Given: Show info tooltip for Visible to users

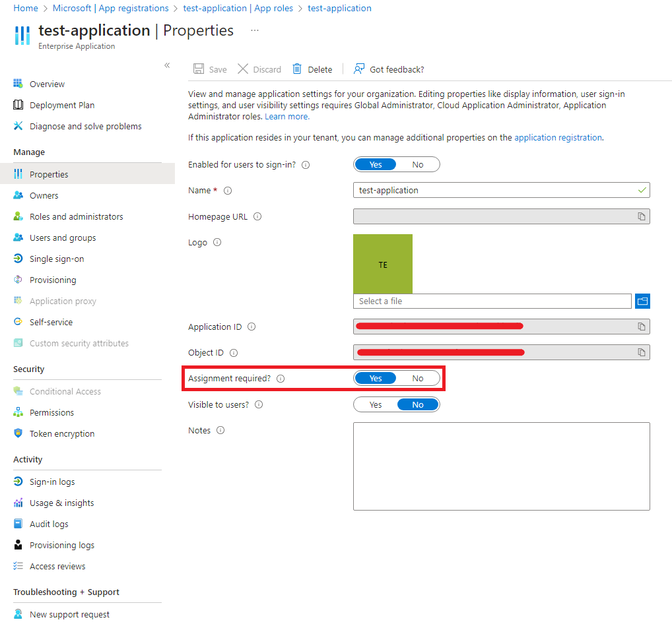Looking at the screenshot, I should (x=259, y=404).
